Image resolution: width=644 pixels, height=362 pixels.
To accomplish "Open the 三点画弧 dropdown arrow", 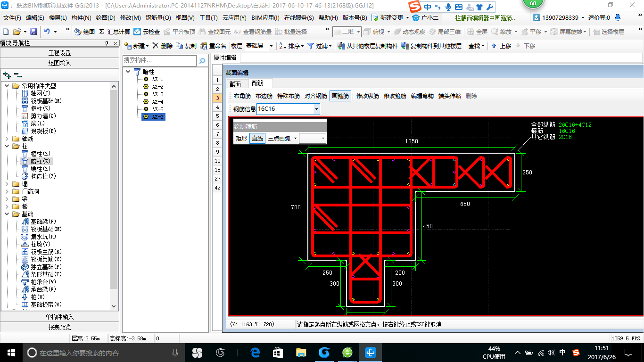I will pyautogui.click(x=295, y=138).
